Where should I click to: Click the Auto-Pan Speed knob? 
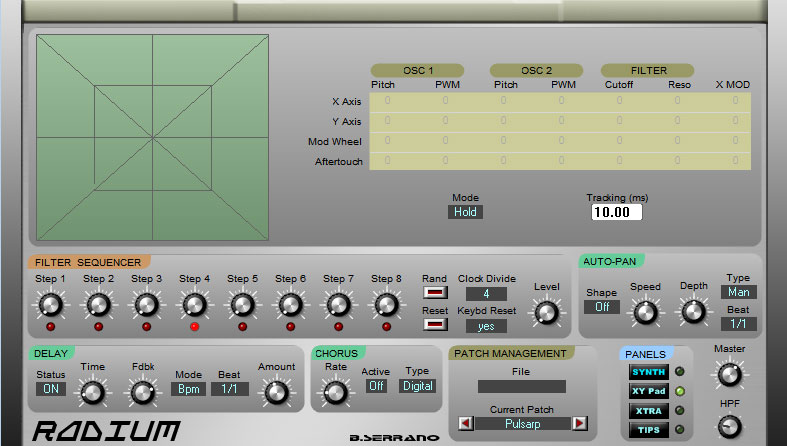[x=645, y=312]
